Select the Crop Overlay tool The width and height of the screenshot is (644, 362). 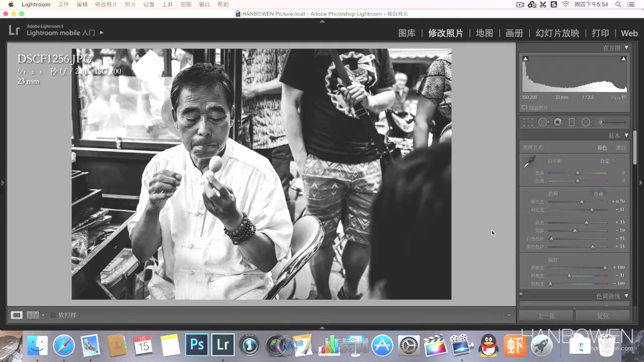(528, 122)
